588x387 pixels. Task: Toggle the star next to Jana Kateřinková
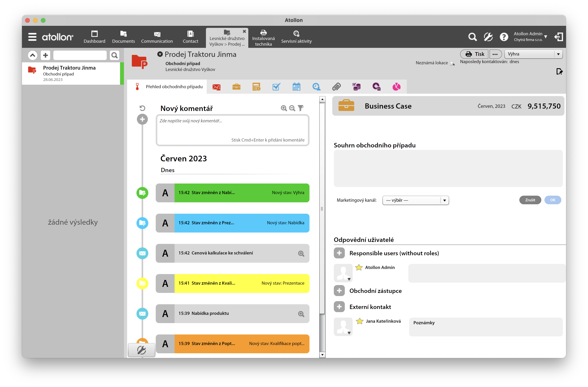[360, 321]
